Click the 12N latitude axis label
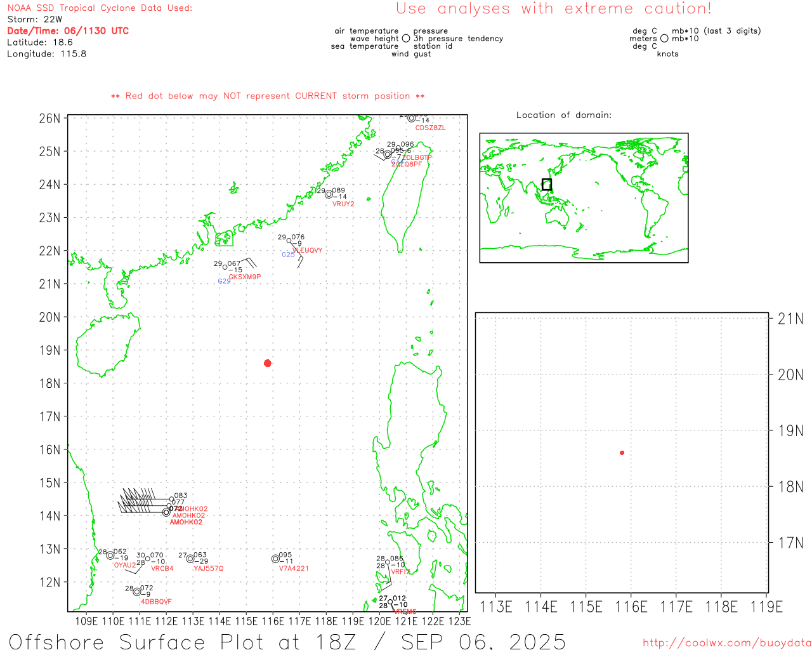This screenshot has width=812, height=650. [49, 582]
